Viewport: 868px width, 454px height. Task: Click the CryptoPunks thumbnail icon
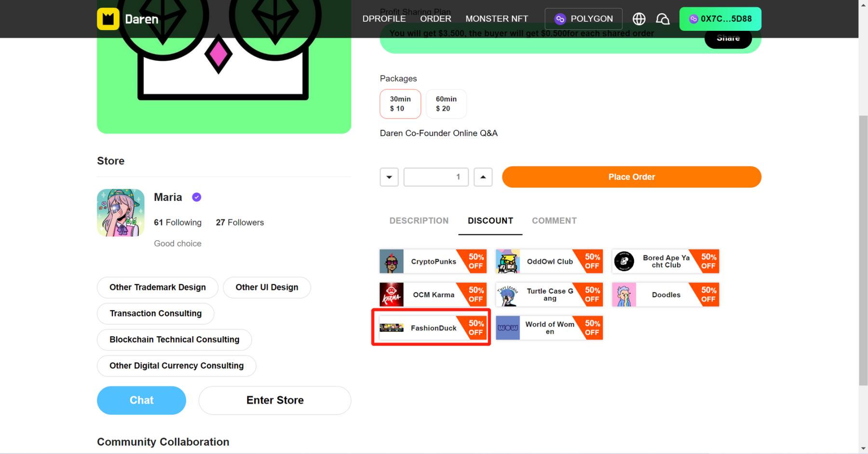(x=392, y=261)
